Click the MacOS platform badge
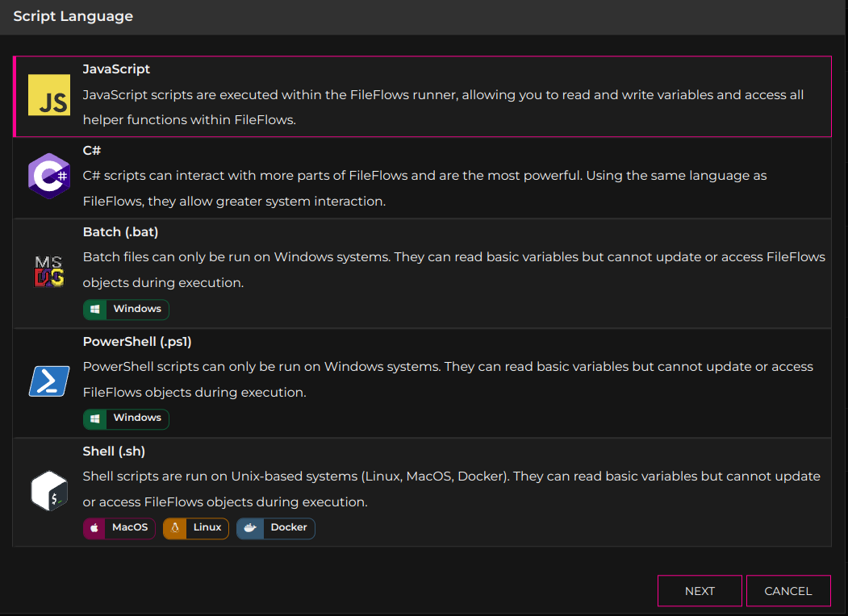Viewport: 848px width, 616px height. pos(119,528)
